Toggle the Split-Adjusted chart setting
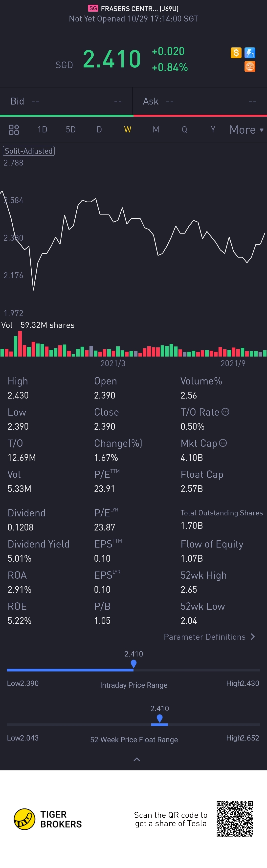The width and height of the screenshot is (267, 868). [29, 151]
